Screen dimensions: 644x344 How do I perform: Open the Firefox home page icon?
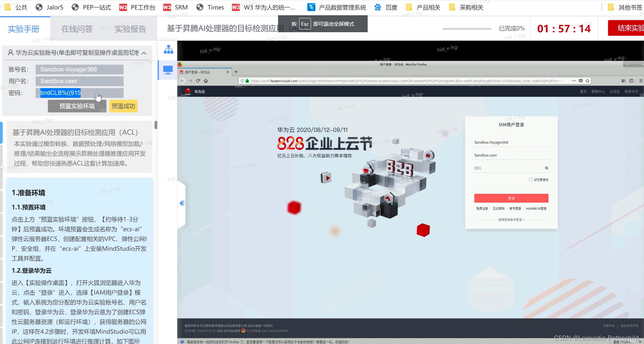[206, 81]
